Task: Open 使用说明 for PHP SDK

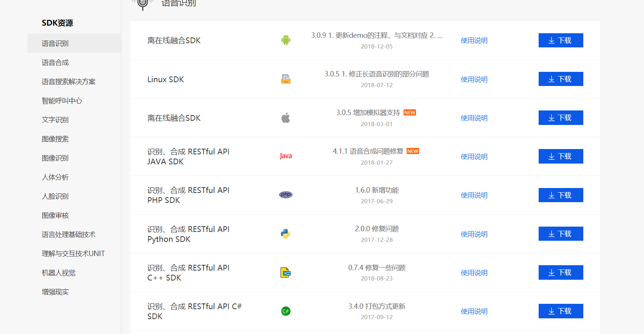Action: tap(474, 195)
